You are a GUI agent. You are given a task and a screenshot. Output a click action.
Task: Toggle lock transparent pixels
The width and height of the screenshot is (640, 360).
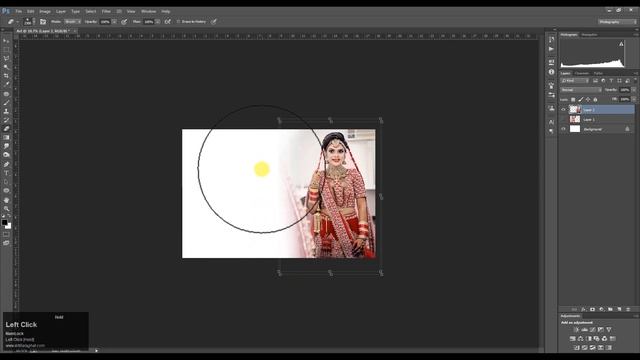tap(573, 100)
